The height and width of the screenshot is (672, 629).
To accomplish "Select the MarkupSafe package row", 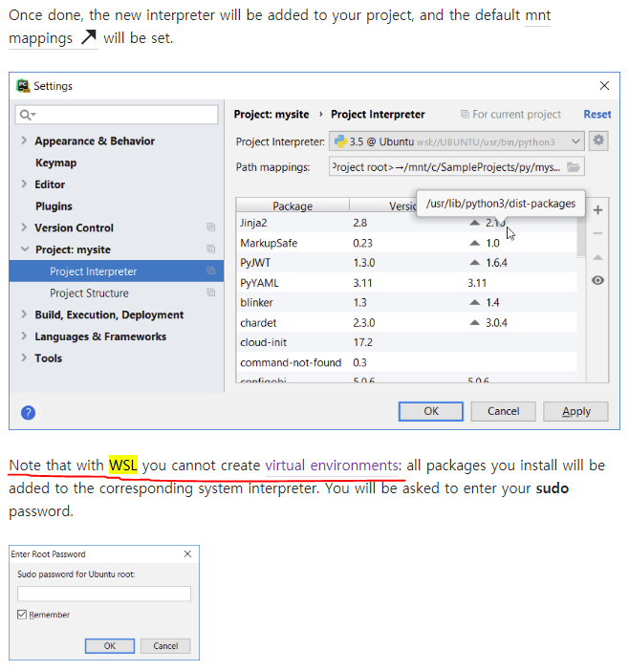I will click(x=406, y=243).
